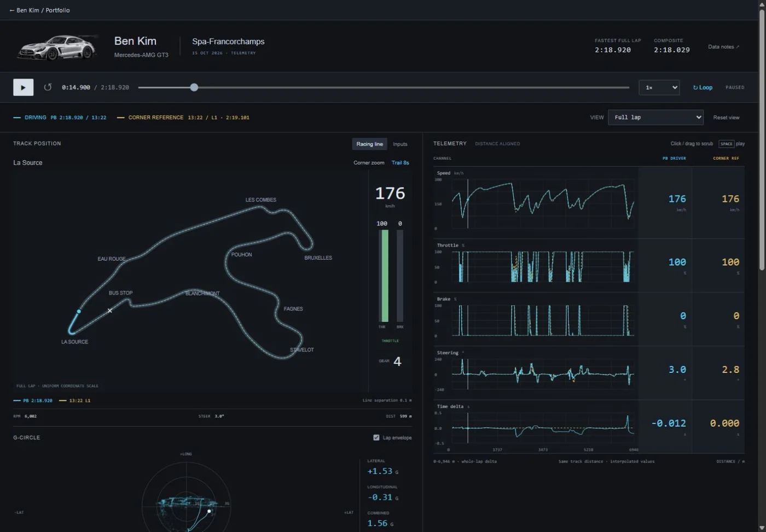Screen dimensions: 766x532
Task: Click the PB DRIVER column header
Action: point(674,159)
